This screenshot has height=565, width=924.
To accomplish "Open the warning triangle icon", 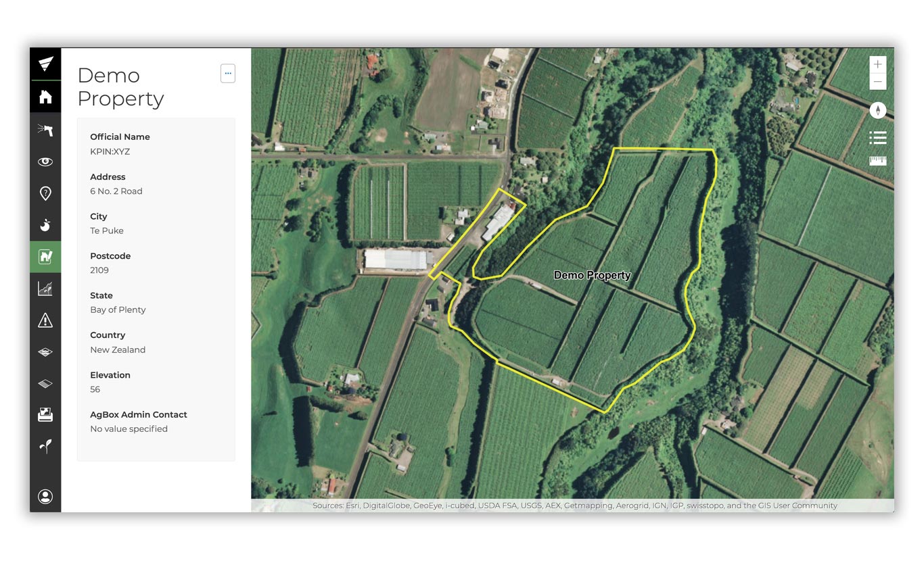I will coord(45,320).
